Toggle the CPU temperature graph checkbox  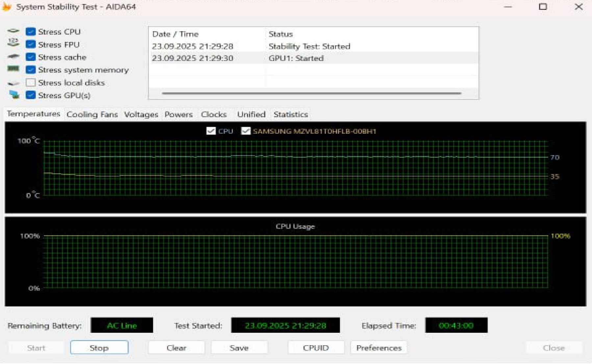211,131
